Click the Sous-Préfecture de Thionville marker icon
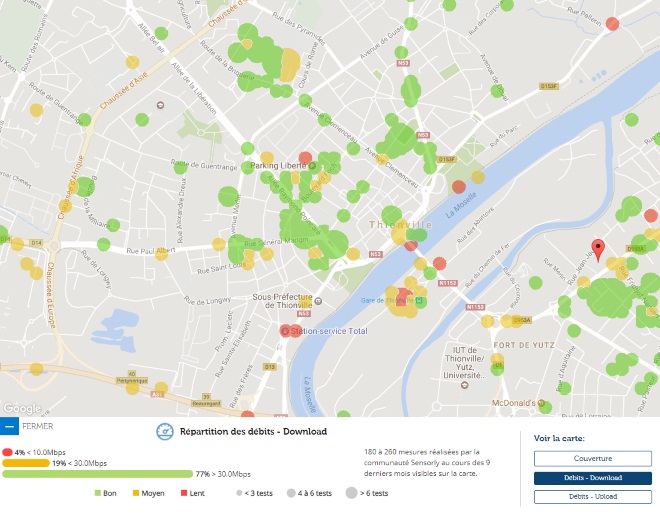Screen dimensions: 660x518 (319, 301)
